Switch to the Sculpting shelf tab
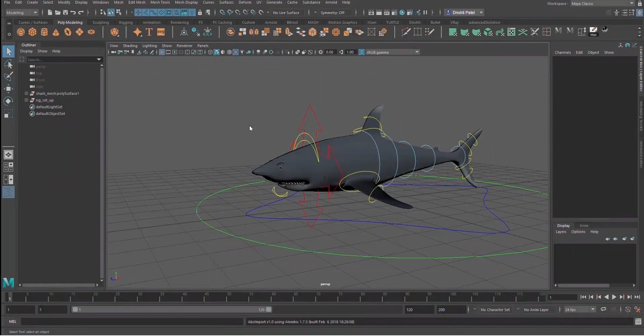The height and width of the screenshot is (336, 644). [101, 22]
